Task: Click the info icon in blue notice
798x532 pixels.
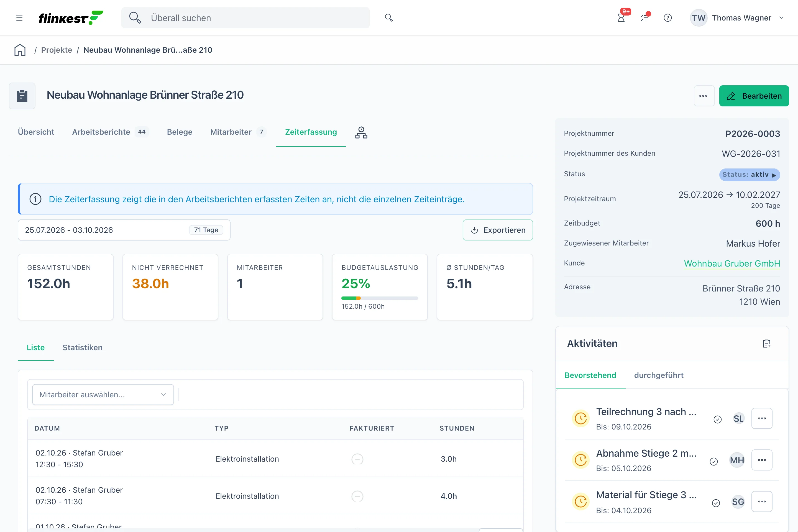Action: click(x=35, y=199)
